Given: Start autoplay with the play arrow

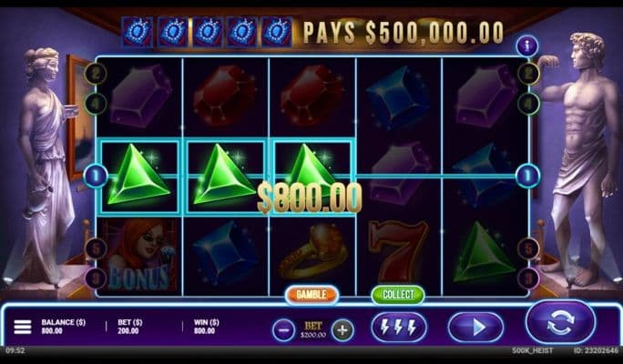Looking at the screenshot, I should click(475, 328).
